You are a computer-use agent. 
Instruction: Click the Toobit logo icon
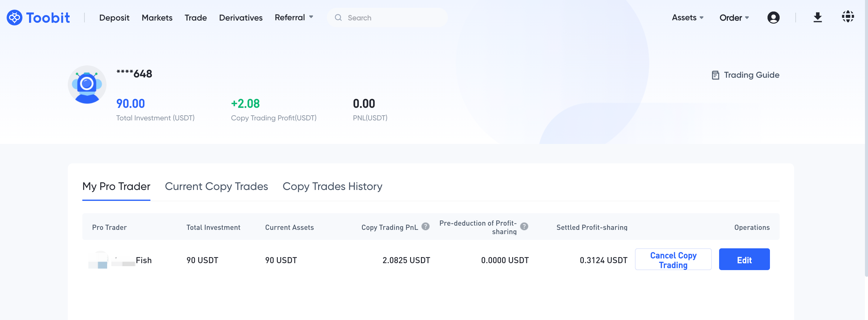coord(15,18)
